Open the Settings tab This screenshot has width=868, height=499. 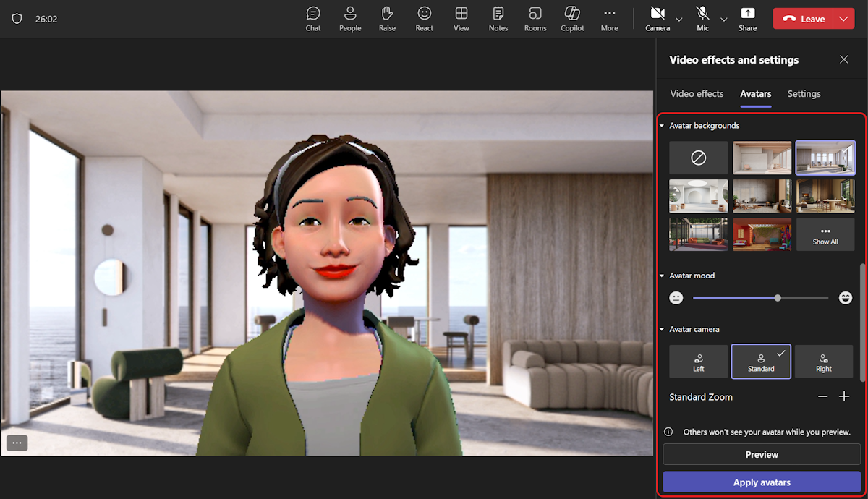[x=804, y=93]
